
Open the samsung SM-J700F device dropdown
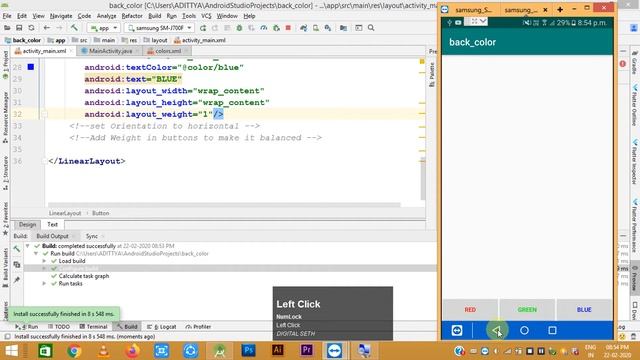[x=159, y=28]
